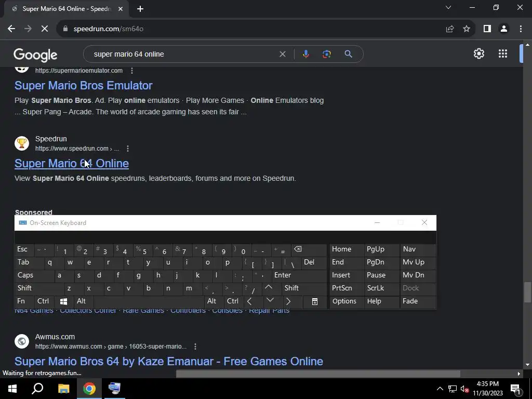The height and width of the screenshot is (399, 532).
Task: Toggle the Fn key on the on-screen keyboard
Action: coord(24,301)
